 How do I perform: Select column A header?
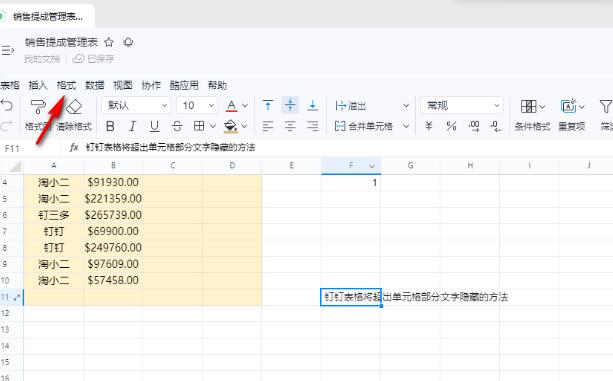click(x=54, y=165)
